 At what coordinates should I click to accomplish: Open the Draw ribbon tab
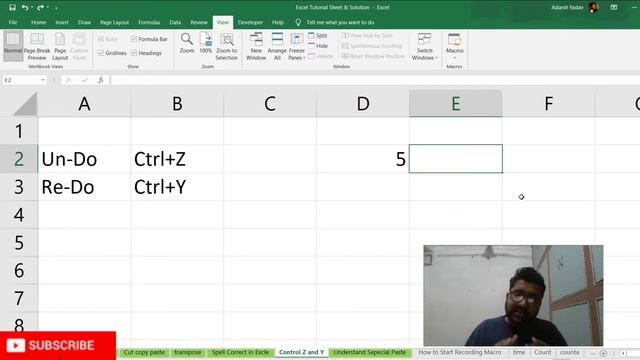(x=84, y=22)
